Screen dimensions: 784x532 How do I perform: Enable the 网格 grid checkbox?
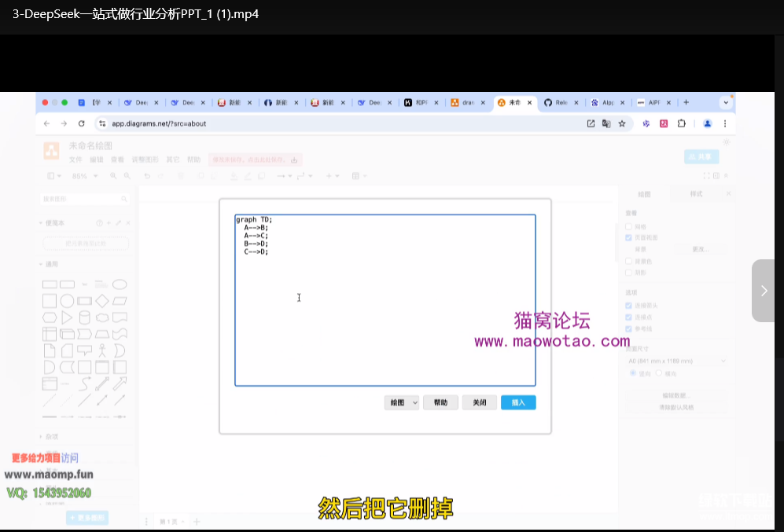coord(628,226)
